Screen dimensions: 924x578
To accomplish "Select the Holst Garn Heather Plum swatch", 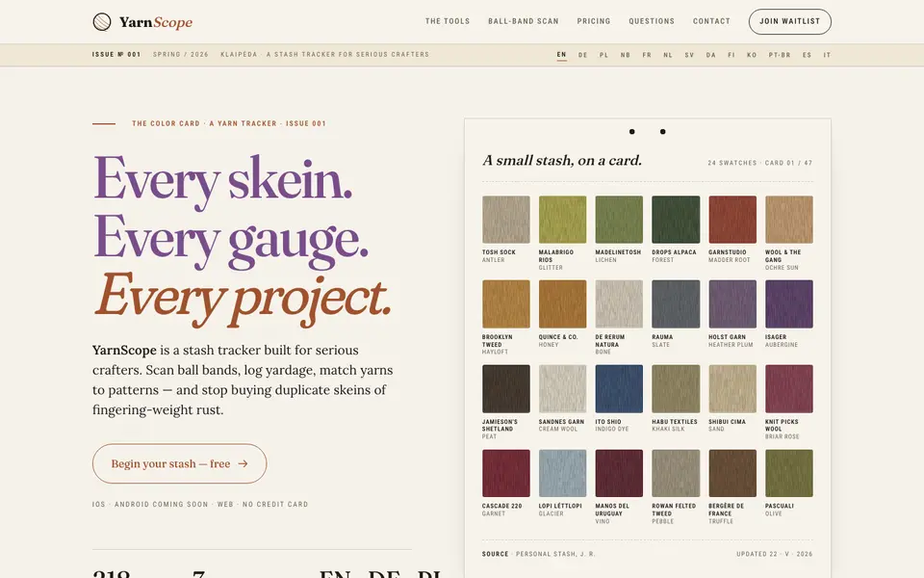I will [x=732, y=303].
